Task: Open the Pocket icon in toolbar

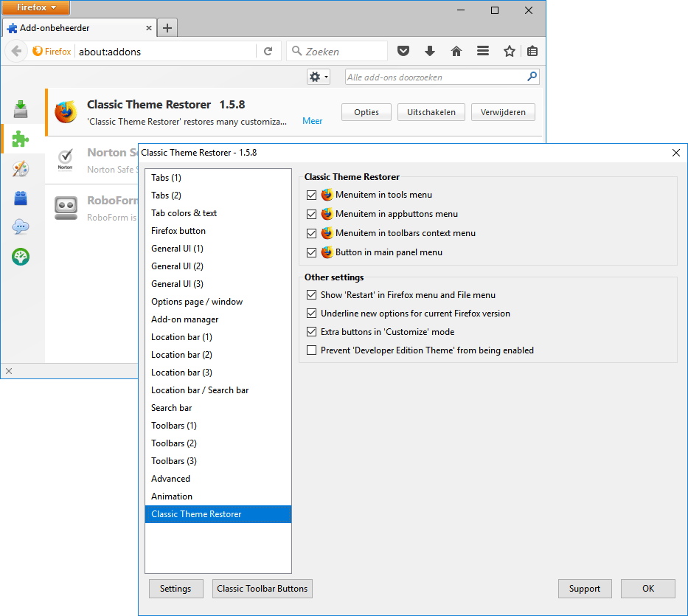Action: pos(403,52)
